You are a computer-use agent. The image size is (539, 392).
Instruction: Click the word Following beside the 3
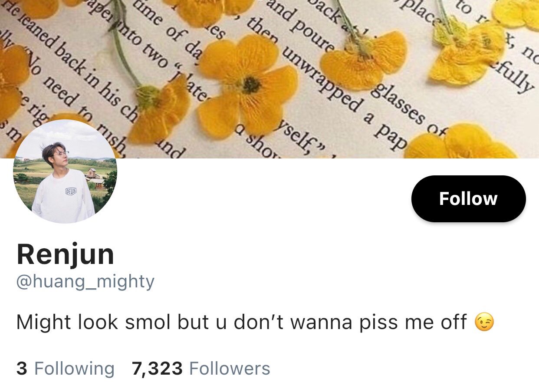(x=74, y=369)
